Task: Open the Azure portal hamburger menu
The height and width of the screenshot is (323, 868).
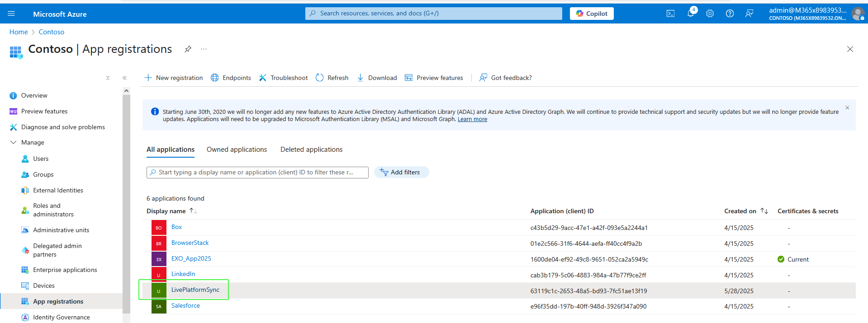Action: (x=11, y=14)
